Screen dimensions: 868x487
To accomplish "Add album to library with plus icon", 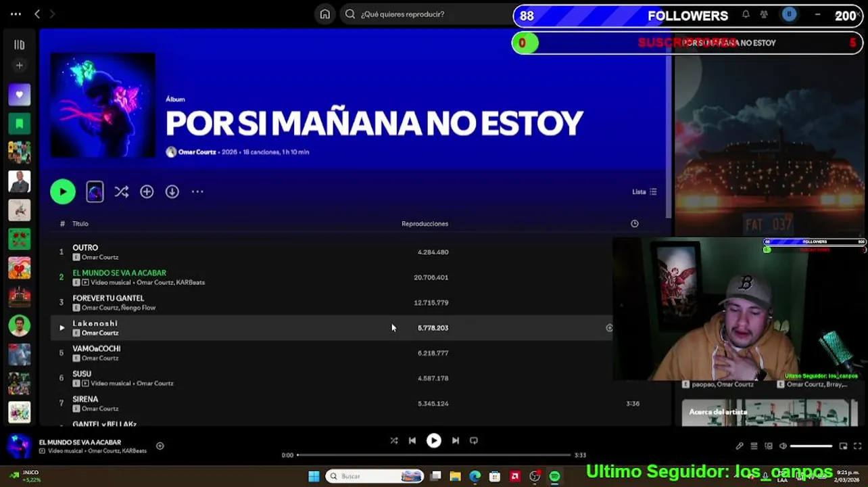I will [x=147, y=192].
